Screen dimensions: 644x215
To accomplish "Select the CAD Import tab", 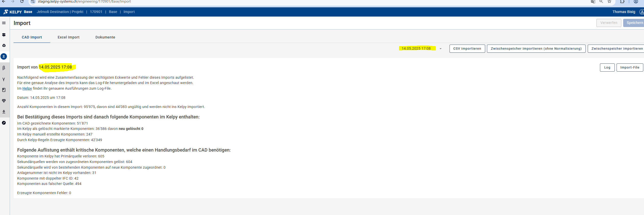I will click(x=32, y=37).
